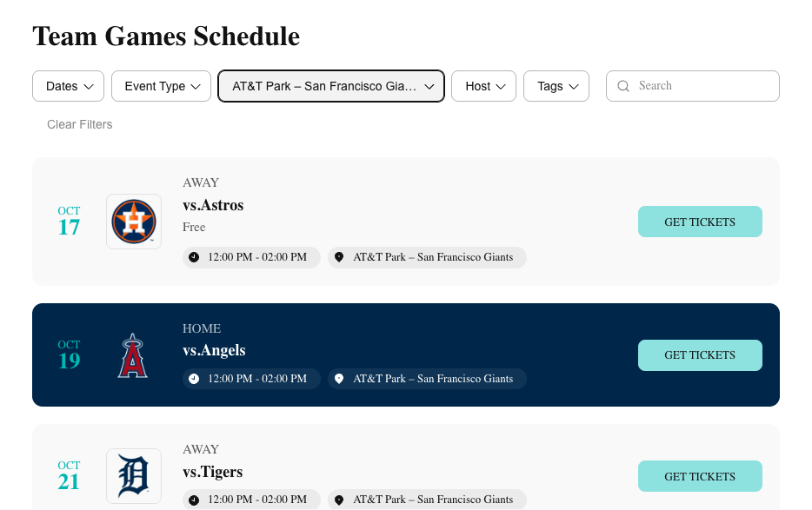Click clock icon on Angels game
The image size is (812, 510).
point(194,379)
